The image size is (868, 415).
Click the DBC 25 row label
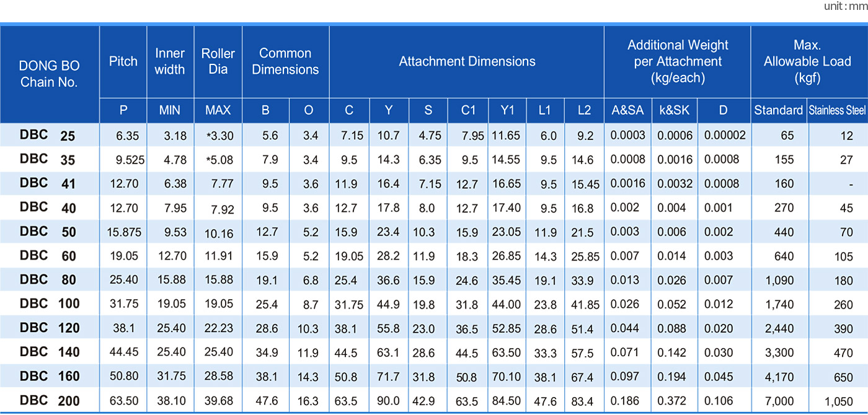pos(48,135)
